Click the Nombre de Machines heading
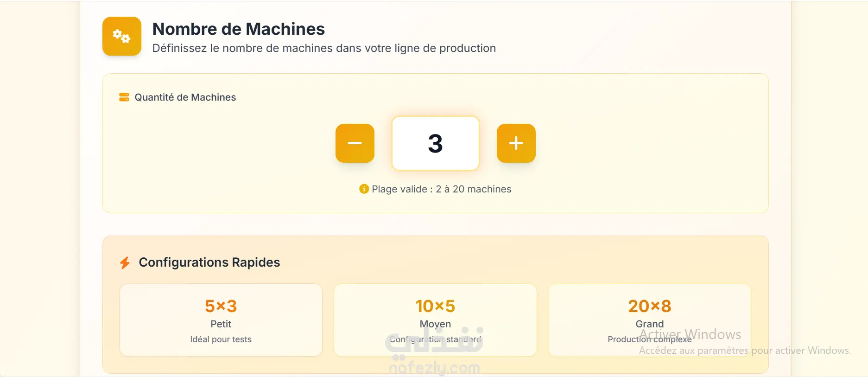Screen dimensions: 868x377 point(239,29)
